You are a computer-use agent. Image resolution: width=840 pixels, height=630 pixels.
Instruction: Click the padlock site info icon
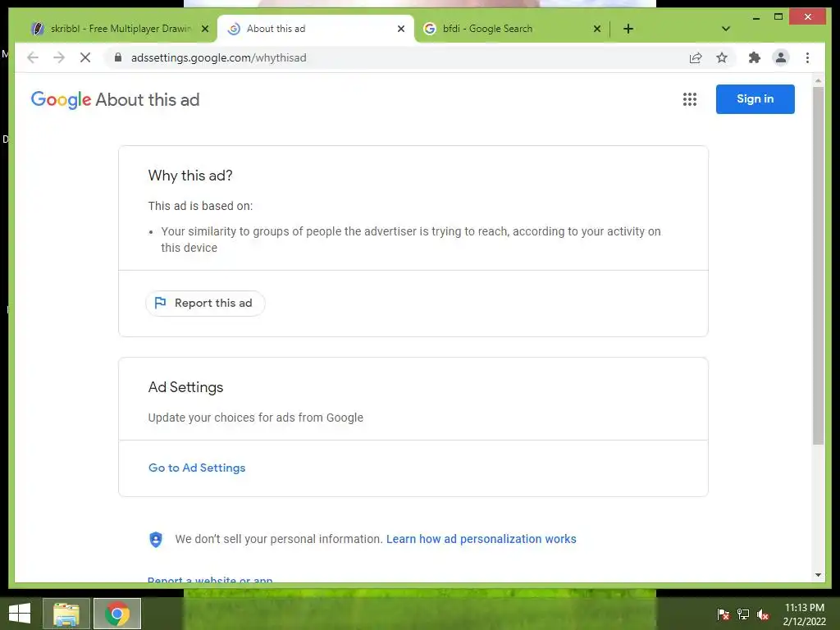click(x=118, y=57)
